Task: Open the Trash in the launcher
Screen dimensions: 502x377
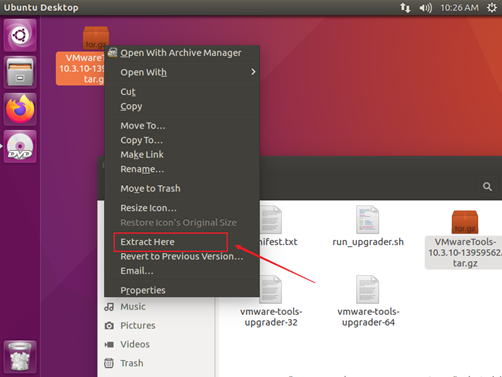Action: coord(20,356)
